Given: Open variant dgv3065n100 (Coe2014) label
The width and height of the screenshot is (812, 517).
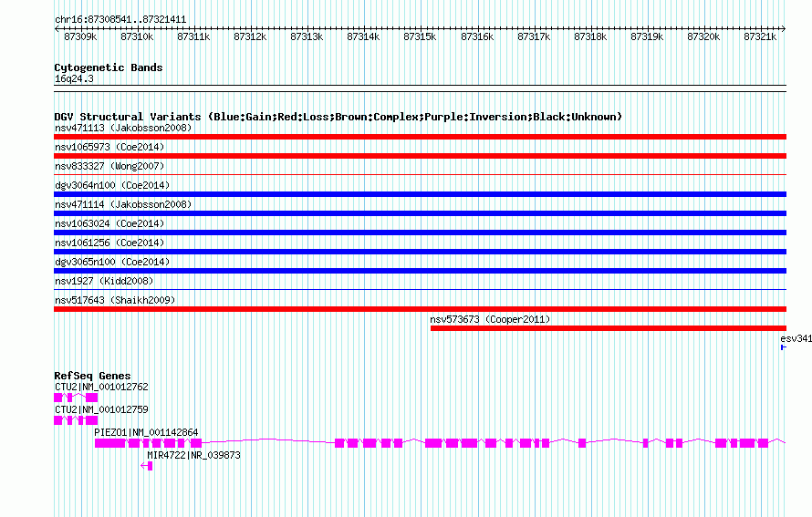Looking at the screenshot, I should point(112,262).
